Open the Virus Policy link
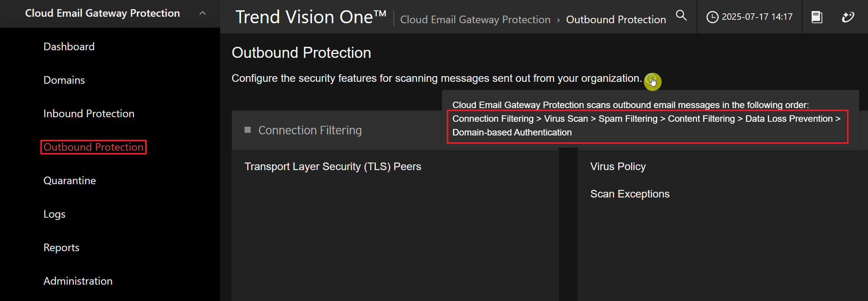The width and height of the screenshot is (868, 301). tap(618, 167)
